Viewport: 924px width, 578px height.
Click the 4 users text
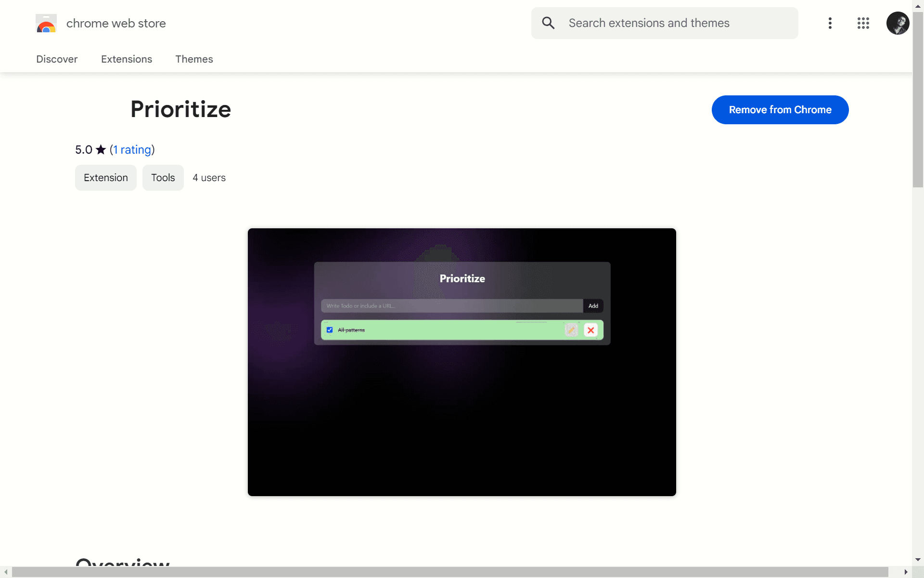click(209, 178)
